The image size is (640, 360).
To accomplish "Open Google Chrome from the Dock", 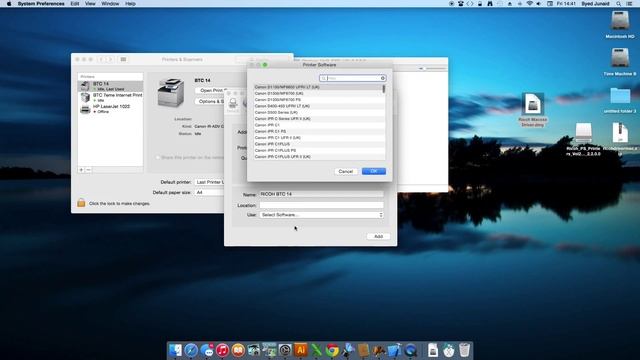I will coord(332,350).
